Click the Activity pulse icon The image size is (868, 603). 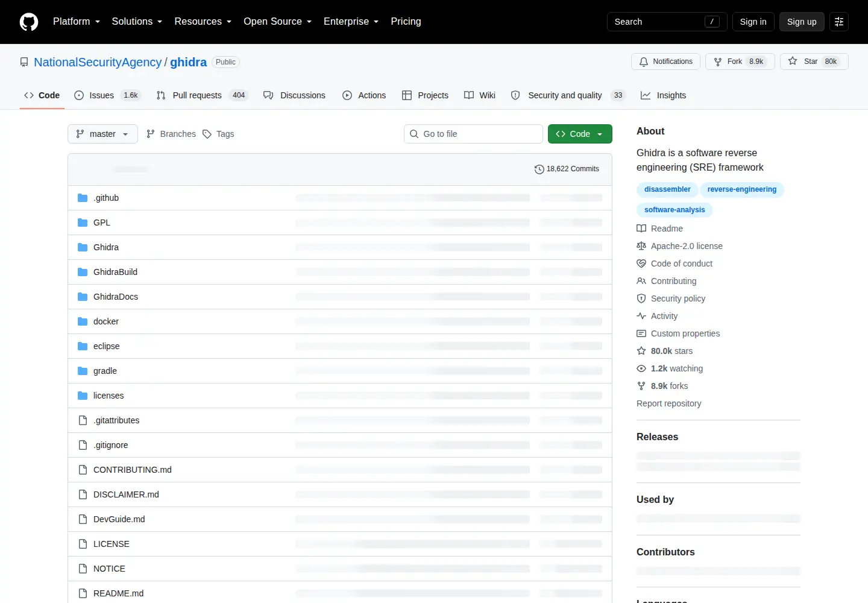point(641,316)
